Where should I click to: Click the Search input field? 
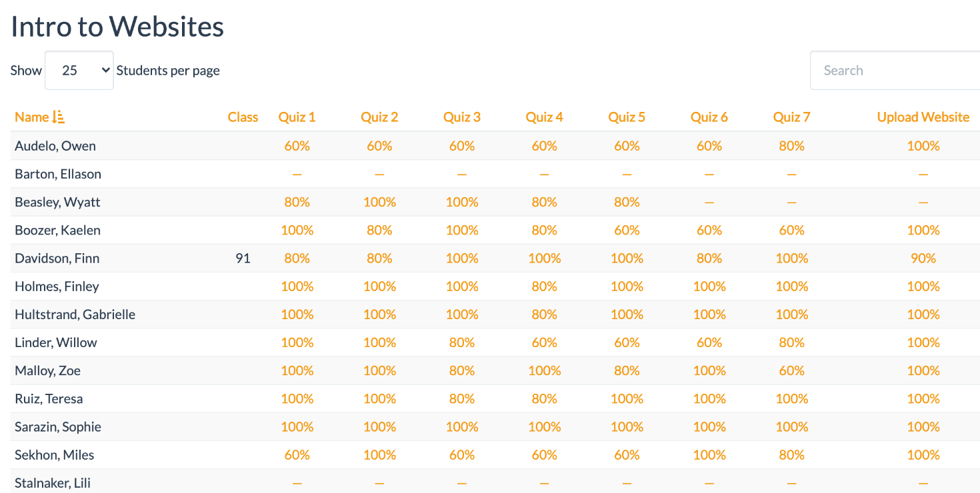click(x=895, y=70)
